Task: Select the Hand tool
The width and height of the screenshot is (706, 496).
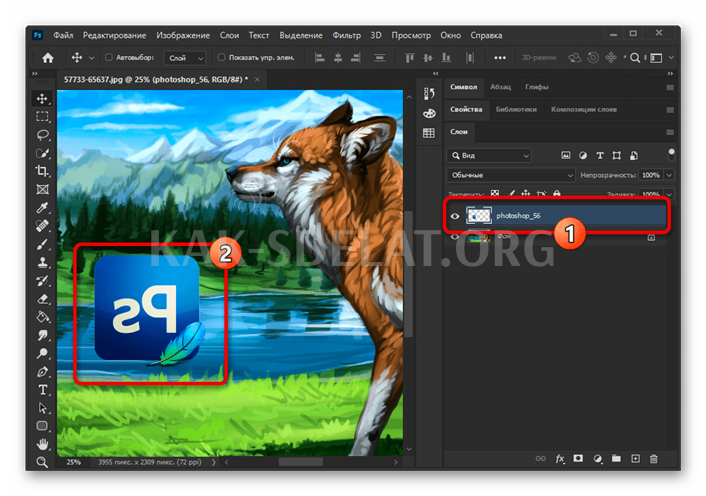Action: pos(42,444)
